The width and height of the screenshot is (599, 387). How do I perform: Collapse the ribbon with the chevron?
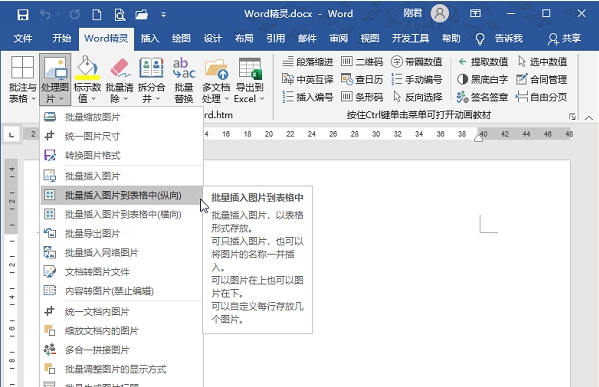click(589, 118)
